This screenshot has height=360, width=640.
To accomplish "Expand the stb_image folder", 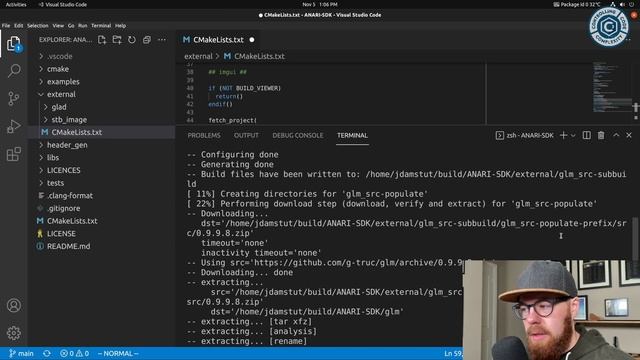I will click(x=101, y=120).
